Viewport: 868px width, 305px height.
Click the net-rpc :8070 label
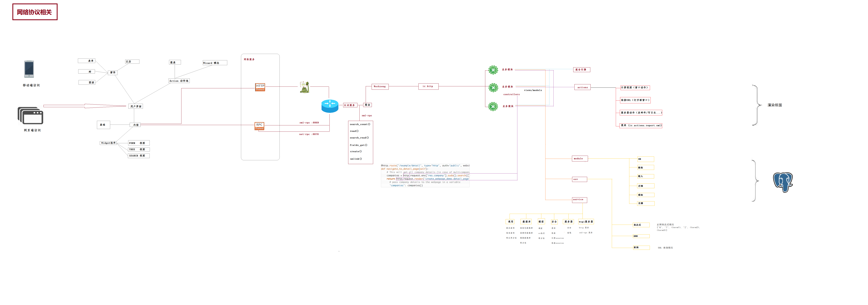click(309, 134)
